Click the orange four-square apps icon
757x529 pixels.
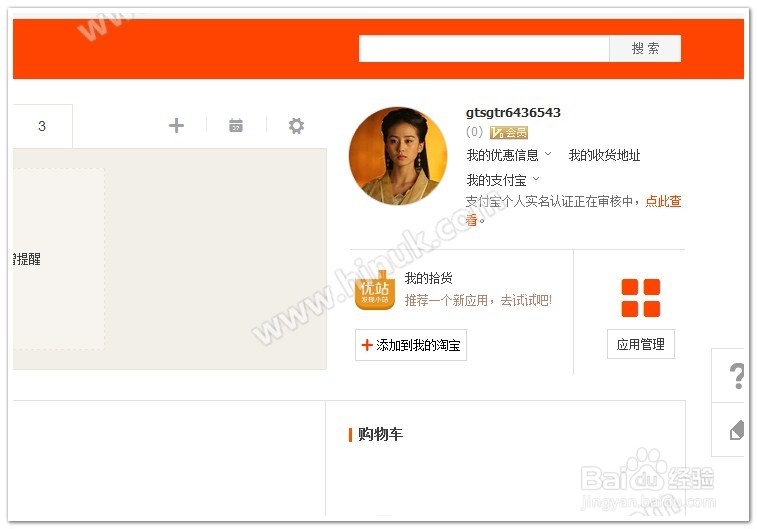641,298
